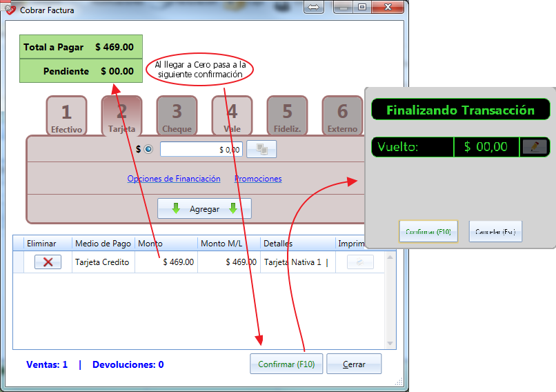Click the Cobrar Factura app icon in title bar
Viewport: 556px width, 392px height.
pos(9,9)
